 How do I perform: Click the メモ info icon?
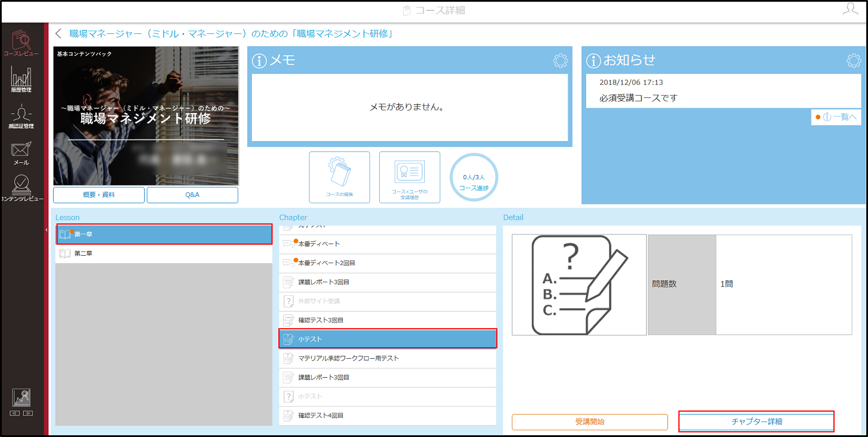260,60
